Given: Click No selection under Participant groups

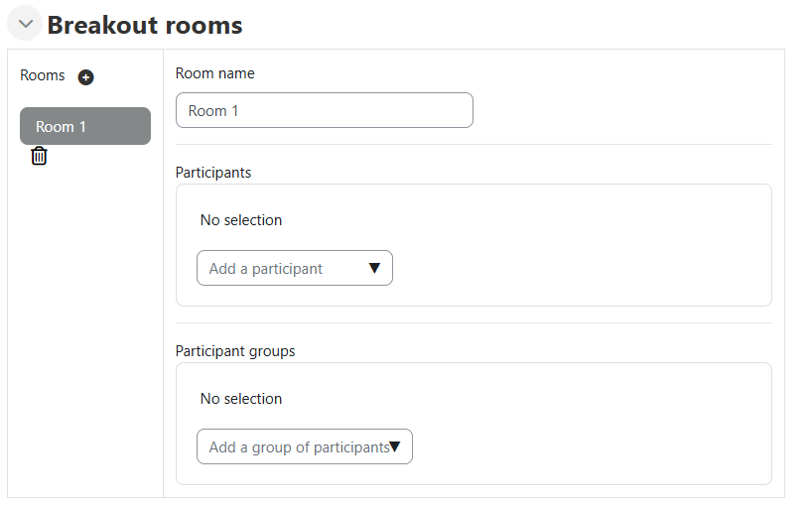Looking at the screenshot, I should coord(241,399).
